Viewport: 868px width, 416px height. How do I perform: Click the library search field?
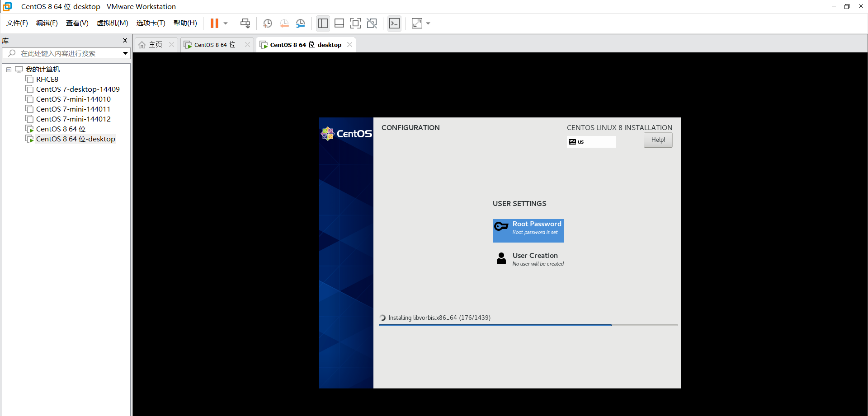click(x=66, y=53)
